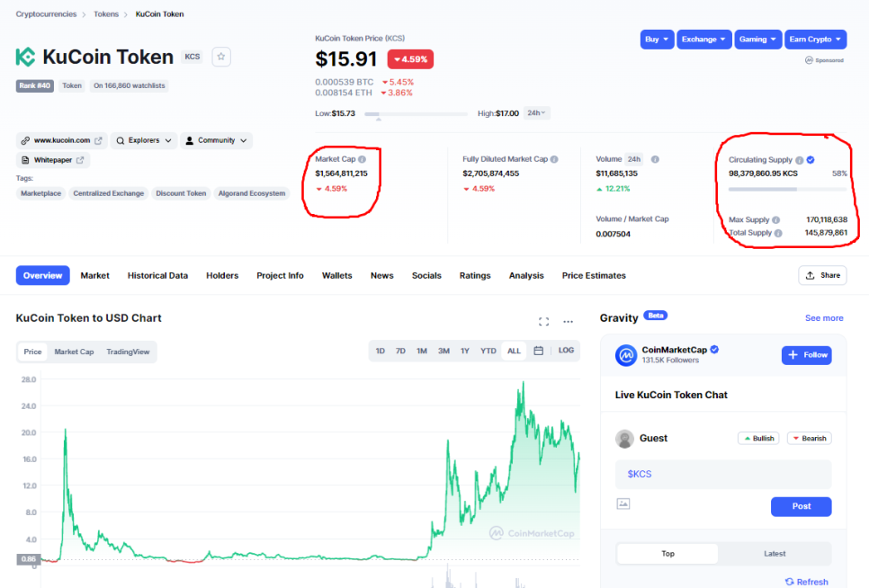Open the News tab
This screenshot has height=588, width=869.
pyautogui.click(x=381, y=276)
